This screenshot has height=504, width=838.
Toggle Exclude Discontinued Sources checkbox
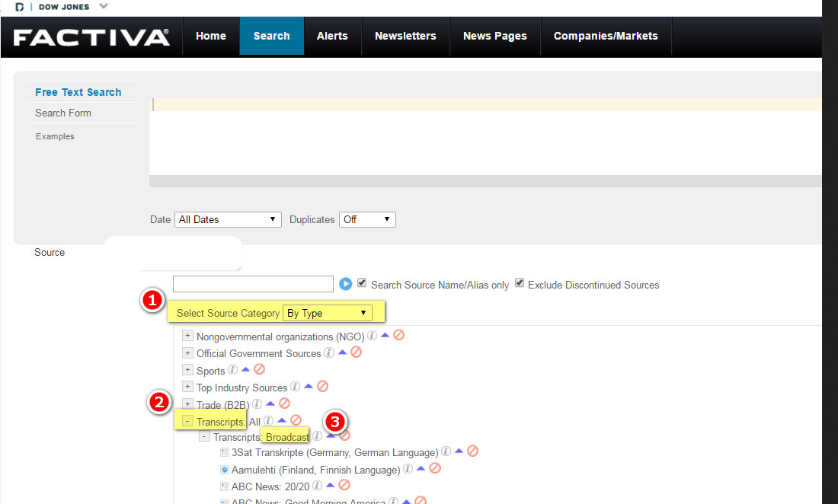[520, 283]
